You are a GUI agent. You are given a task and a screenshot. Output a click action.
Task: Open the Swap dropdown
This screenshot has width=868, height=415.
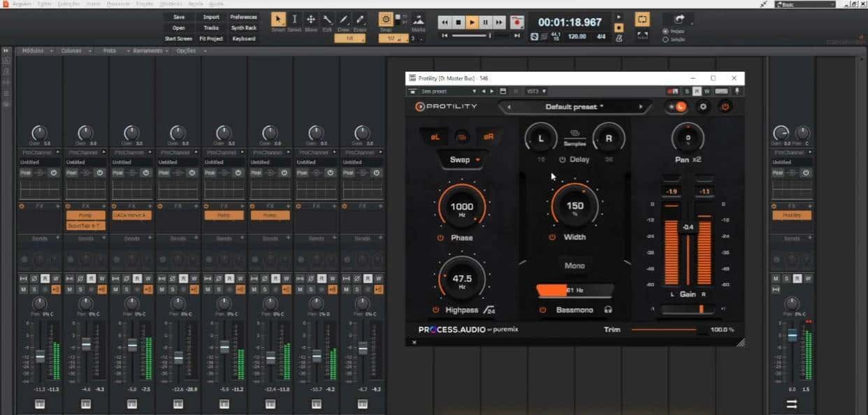coord(463,159)
